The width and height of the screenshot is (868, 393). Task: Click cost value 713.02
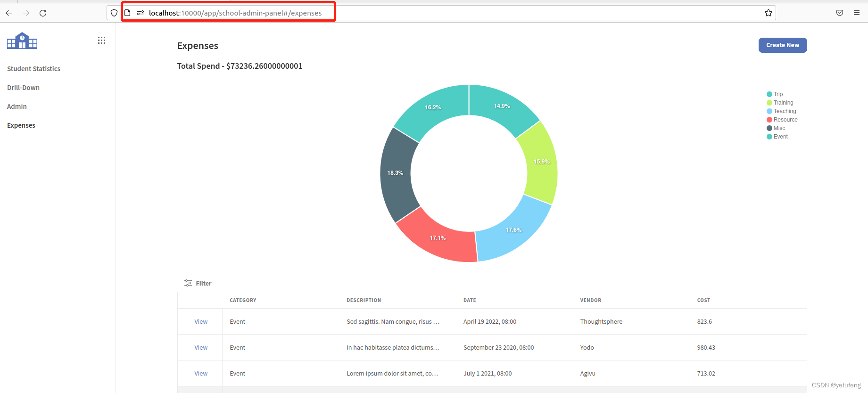pyautogui.click(x=706, y=374)
